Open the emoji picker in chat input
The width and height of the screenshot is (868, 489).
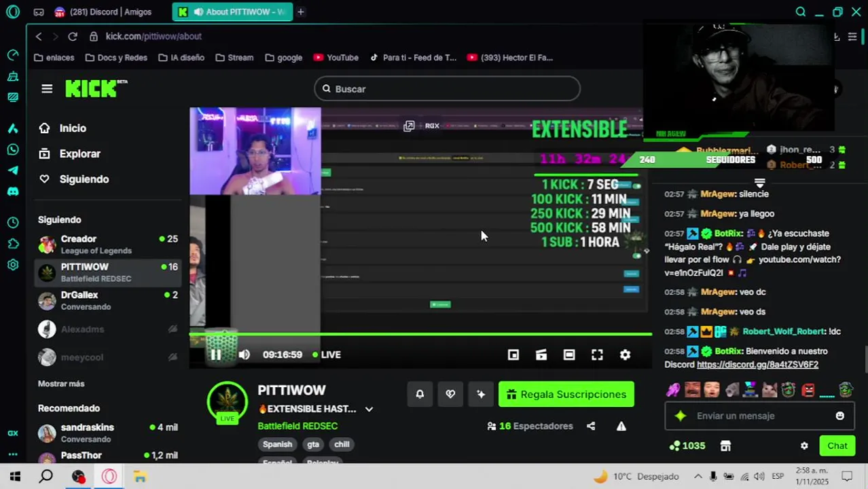tap(840, 416)
